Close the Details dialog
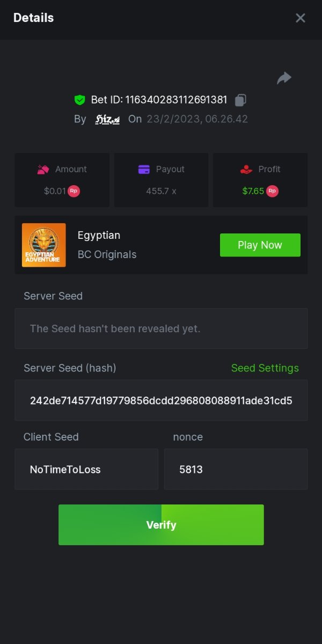Image resolution: width=322 pixels, height=644 pixels. [x=301, y=18]
